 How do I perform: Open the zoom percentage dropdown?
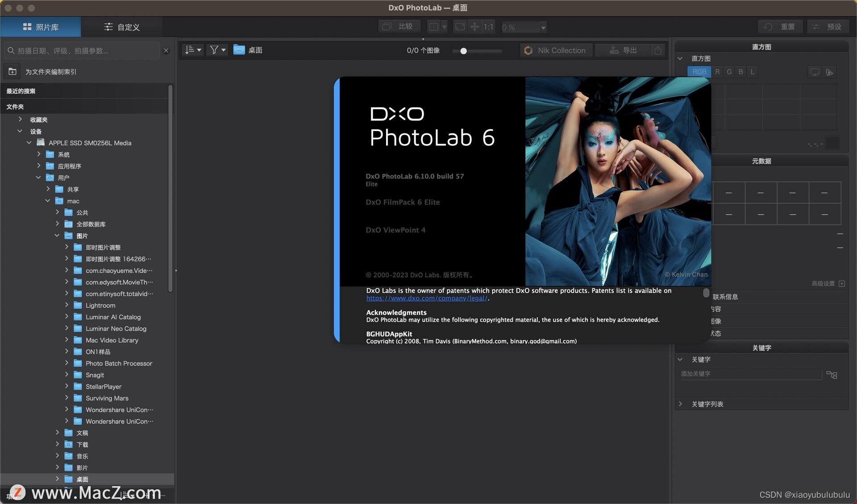[543, 27]
